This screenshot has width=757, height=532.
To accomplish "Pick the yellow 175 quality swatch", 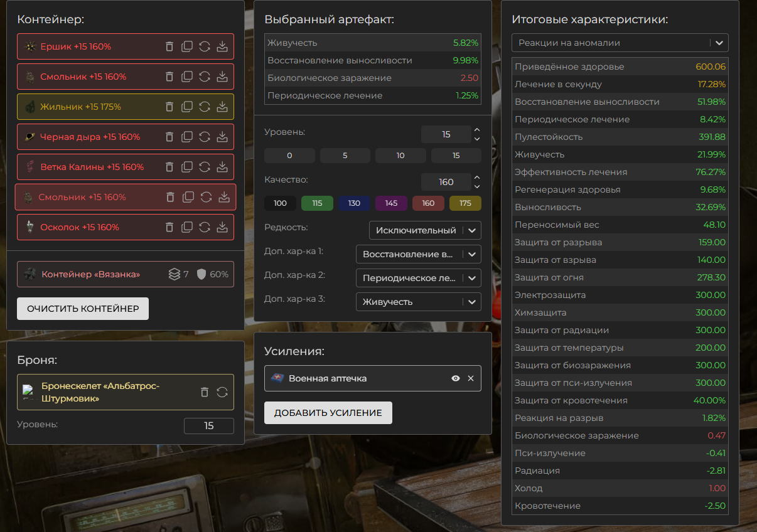I will (465, 203).
